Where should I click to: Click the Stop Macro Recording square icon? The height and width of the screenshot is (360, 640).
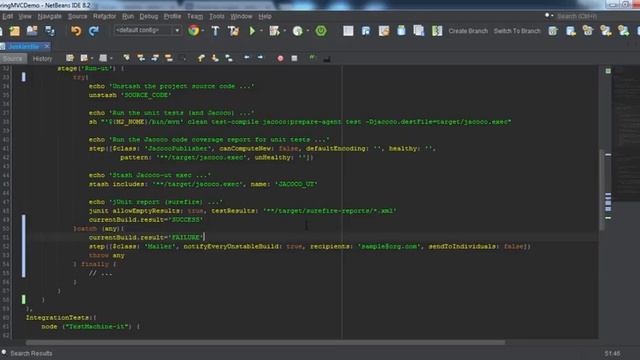(x=294, y=58)
